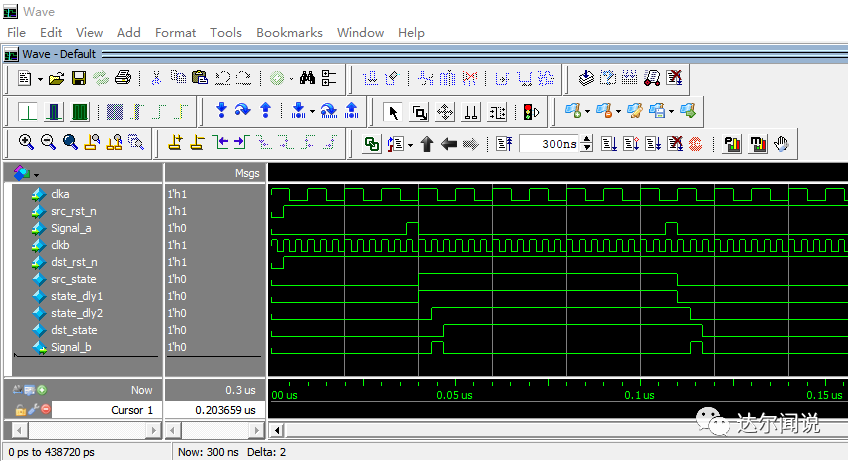848x461 pixels.
Task: Open the Edit menu
Action: [51, 32]
